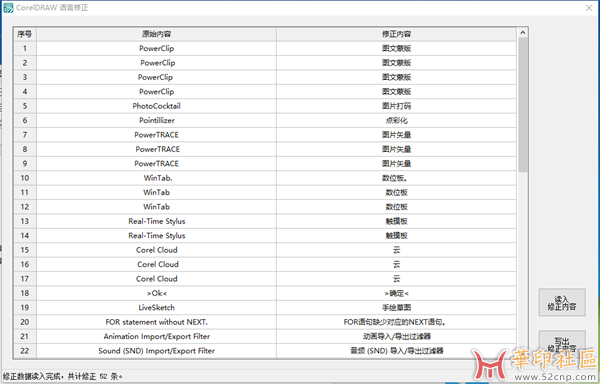
Task: Select FOR statement without NEXT. cell
Action: coord(156,322)
